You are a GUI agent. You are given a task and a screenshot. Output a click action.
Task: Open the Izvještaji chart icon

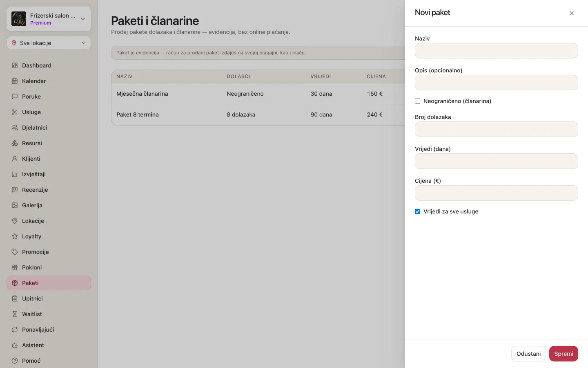click(15, 174)
